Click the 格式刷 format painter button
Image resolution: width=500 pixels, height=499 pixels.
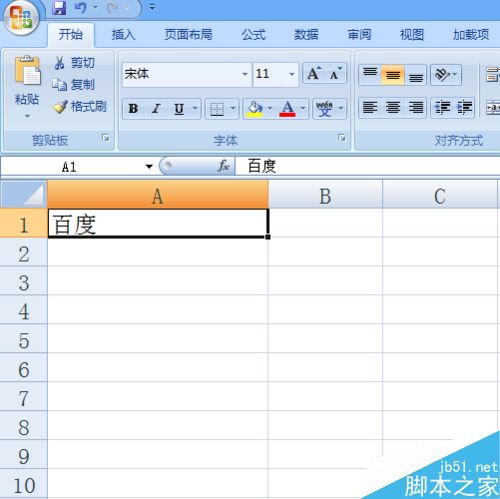point(79,107)
